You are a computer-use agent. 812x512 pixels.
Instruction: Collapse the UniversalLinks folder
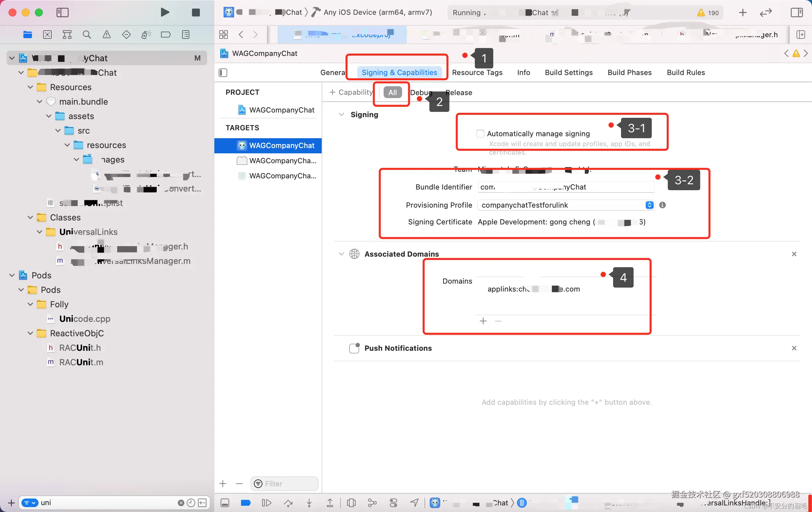click(40, 232)
